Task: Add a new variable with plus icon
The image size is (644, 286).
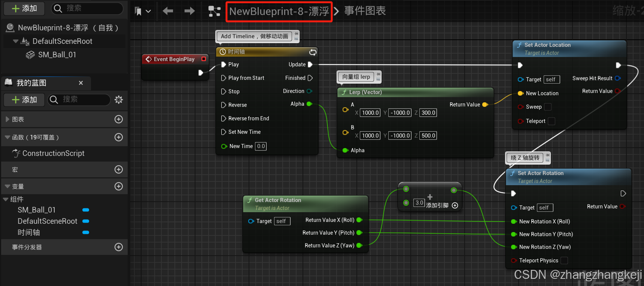Action: click(x=119, y=186)
